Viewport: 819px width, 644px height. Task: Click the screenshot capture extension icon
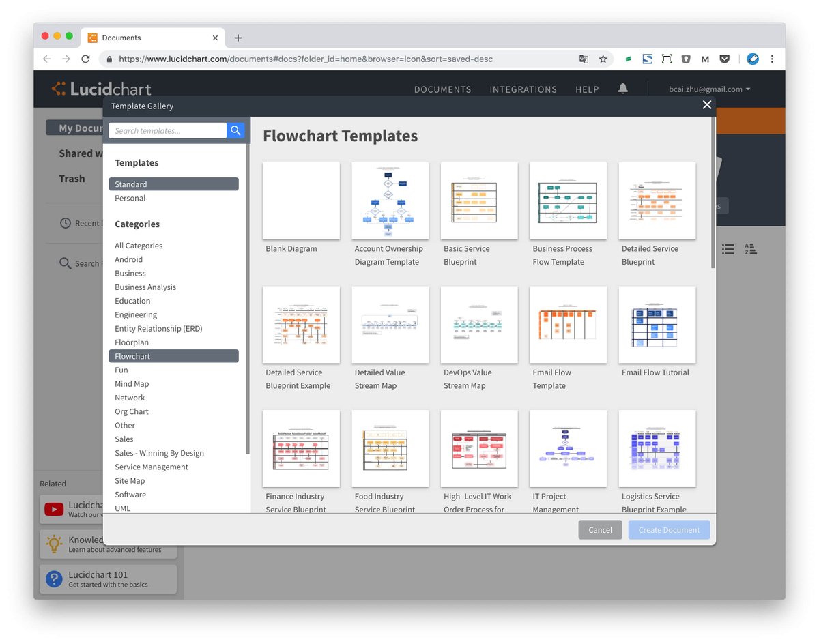667,59
